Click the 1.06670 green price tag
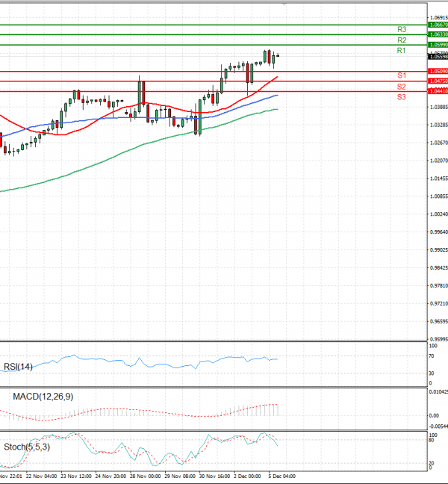Image resolution: width=448 pixels, height=484 pixels. pos(438,25)
